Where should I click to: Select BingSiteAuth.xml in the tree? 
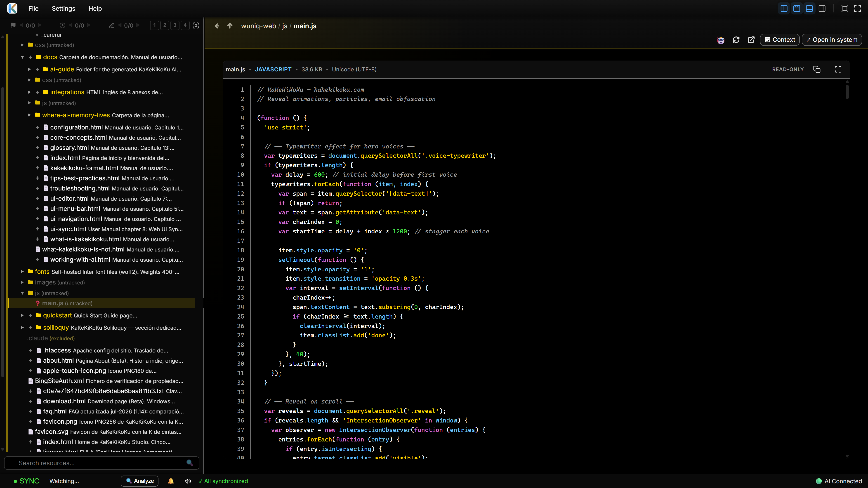[59, 381]
